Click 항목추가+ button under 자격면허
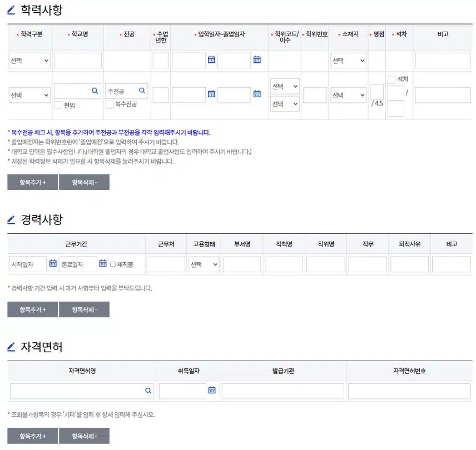Viewport: 476px width, 450px height. [32, 436]
